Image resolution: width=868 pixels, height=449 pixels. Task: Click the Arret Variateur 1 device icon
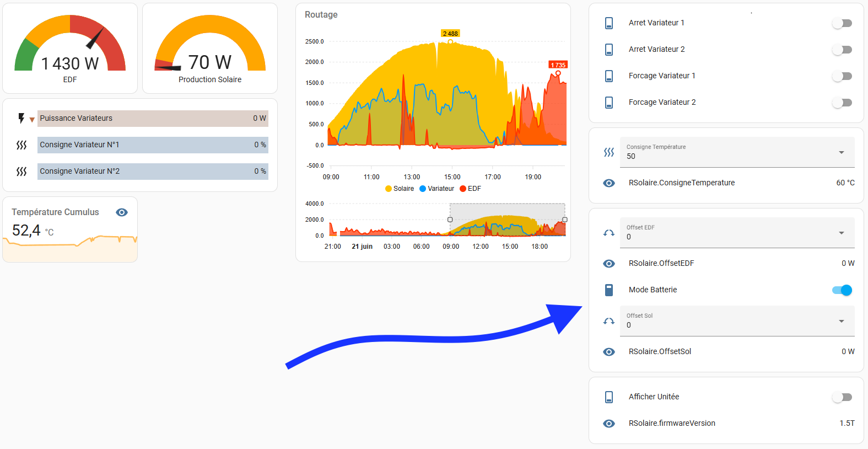point(609,23)
